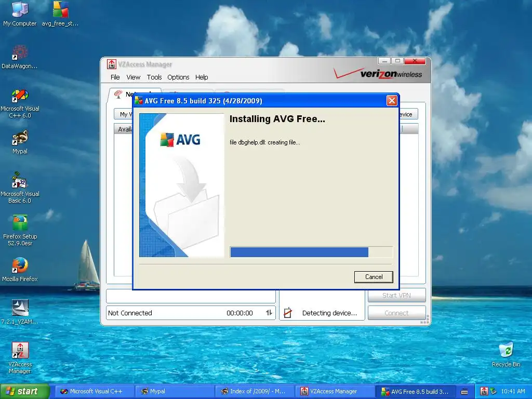This screenshot has width=532, height=399.
Task: Launch Mypal browser desktop shortcut
Action: tap(20, 142)
